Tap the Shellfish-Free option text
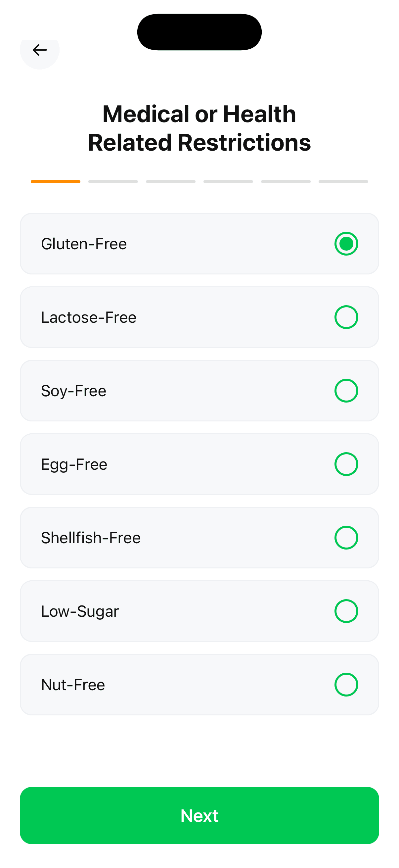 coord(91,537)
